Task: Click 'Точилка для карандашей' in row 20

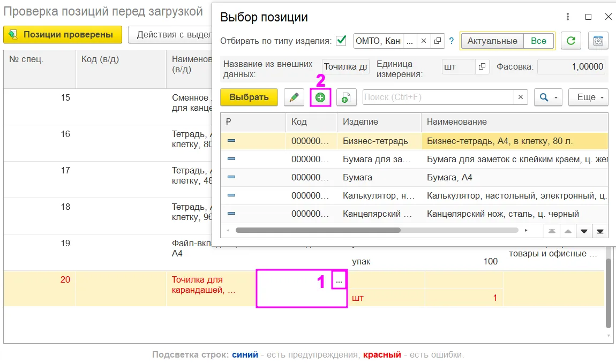Action: (x=204, y=285)
